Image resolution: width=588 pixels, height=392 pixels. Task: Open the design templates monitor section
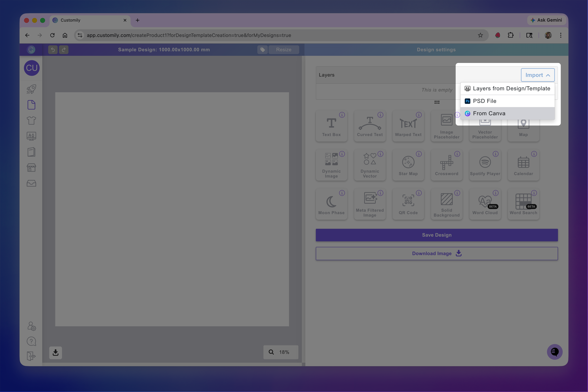pos(31,136)
